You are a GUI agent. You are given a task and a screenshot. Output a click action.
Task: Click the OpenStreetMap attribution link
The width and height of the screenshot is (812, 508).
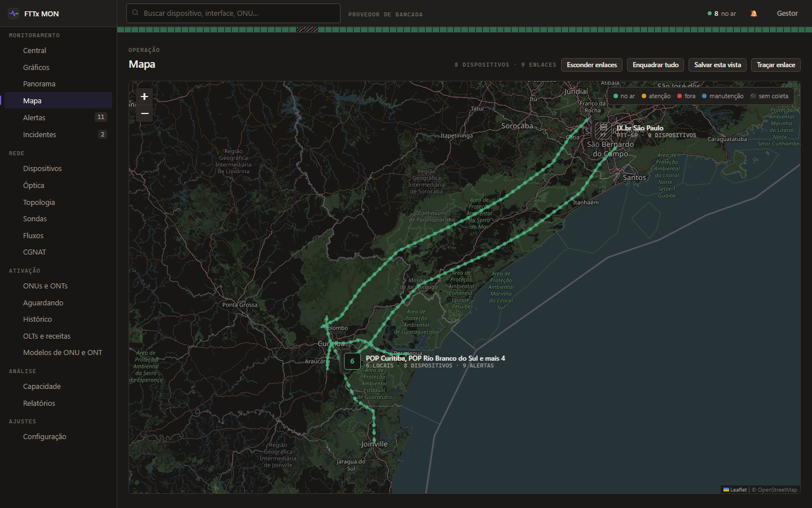[777, 489]
